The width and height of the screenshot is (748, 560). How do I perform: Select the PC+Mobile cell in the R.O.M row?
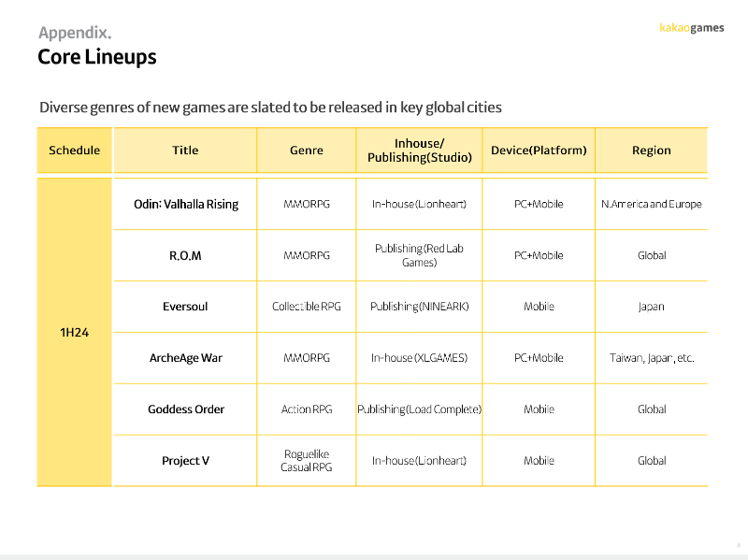539,255
